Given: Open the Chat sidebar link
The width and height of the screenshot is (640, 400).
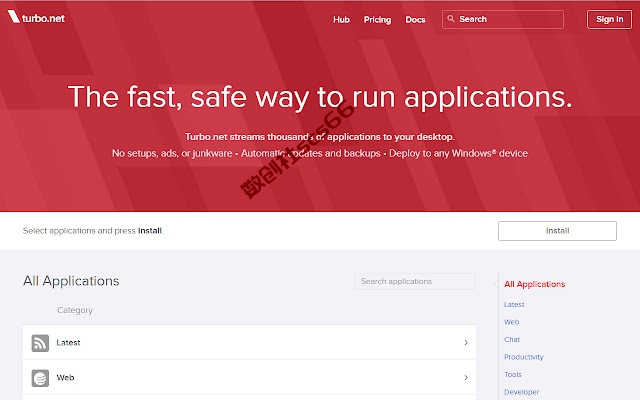Looking at the screenshot, I should tap(512, 340).
